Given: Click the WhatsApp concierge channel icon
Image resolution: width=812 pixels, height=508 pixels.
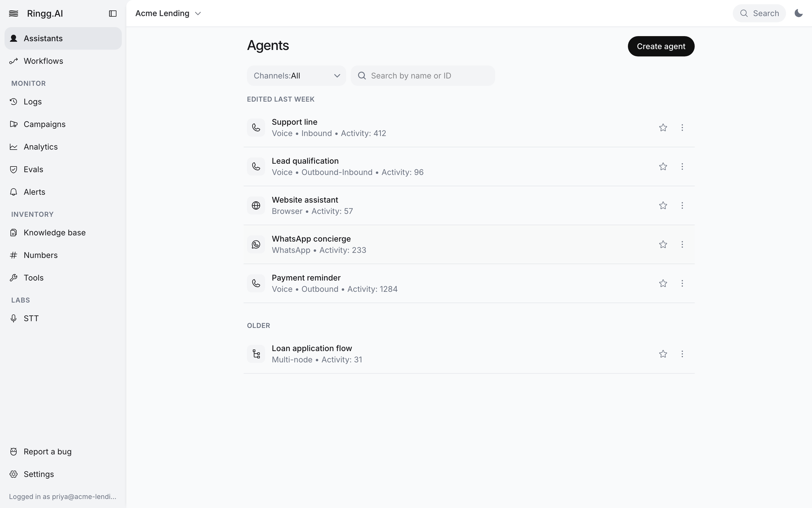Looking at the screenshot, I should pyautogui.click(x=256, y=245).
